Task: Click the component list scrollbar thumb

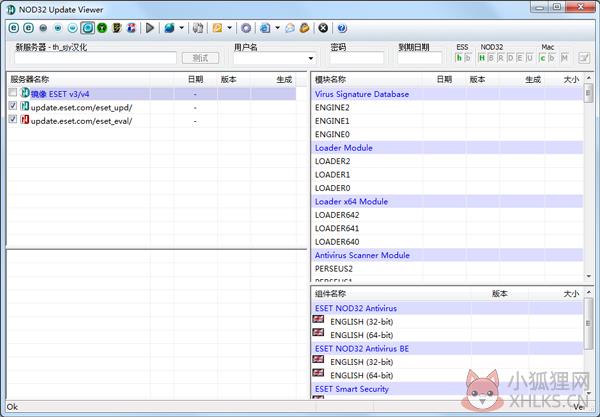Action: coord(589,324)
